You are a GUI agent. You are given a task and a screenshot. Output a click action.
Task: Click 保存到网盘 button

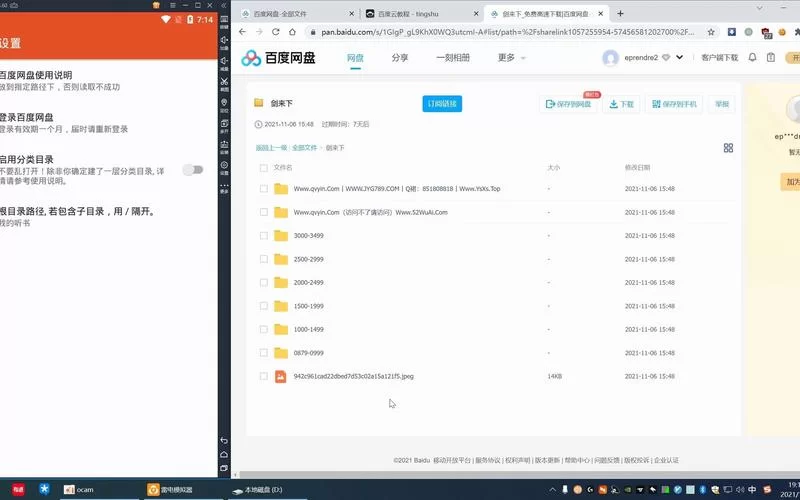[x=568, y=104]
